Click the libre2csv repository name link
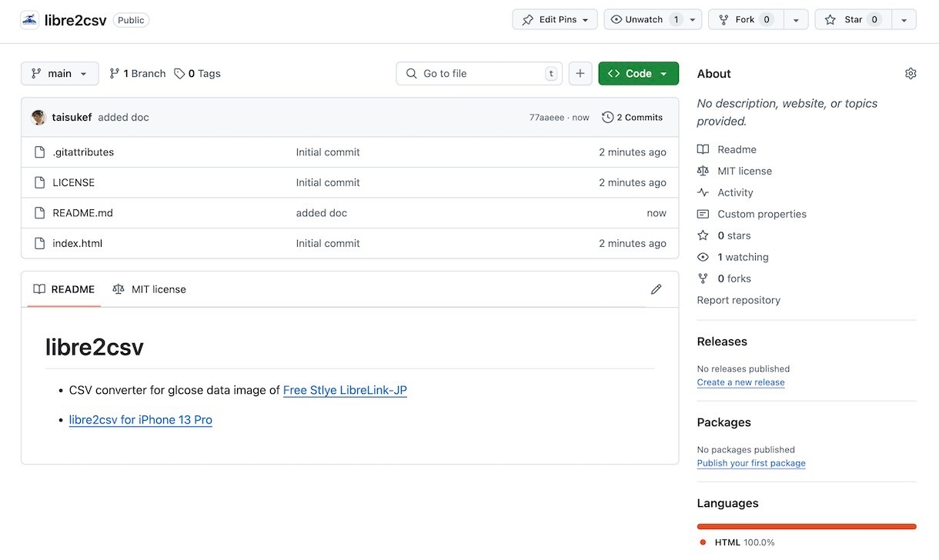Viewport: 939px width, 560px height. [75, 20]
